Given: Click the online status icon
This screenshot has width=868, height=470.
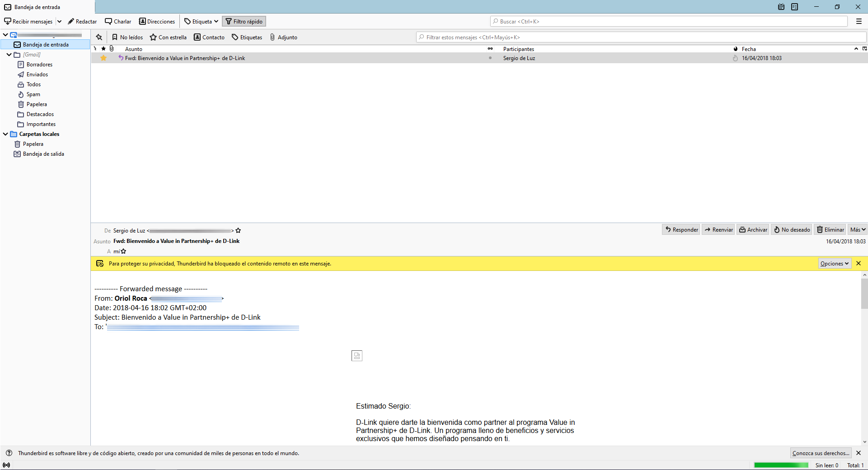Looking at the screenshot, I should point(6,465).
